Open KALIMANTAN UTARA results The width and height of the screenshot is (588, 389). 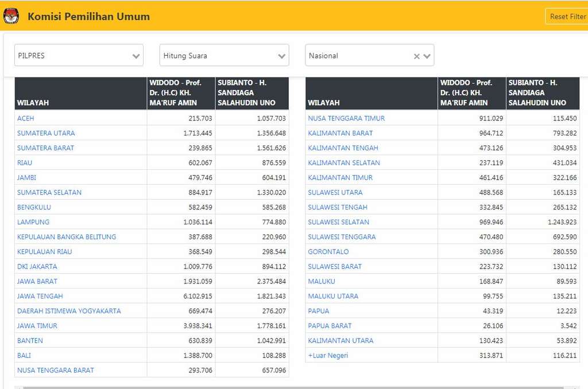click(x=341, y=341)
